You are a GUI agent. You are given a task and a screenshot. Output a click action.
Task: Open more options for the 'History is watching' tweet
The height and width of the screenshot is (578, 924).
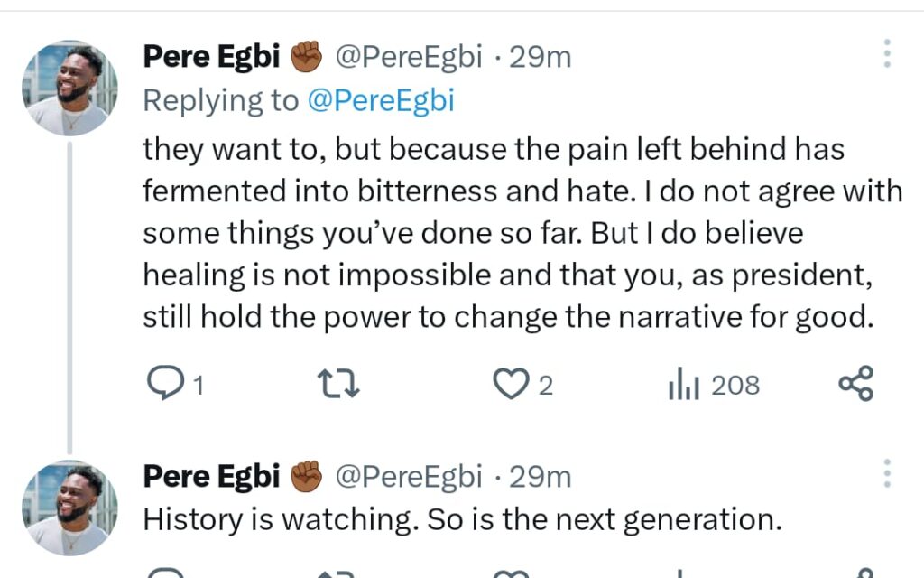tap(887, 473)
